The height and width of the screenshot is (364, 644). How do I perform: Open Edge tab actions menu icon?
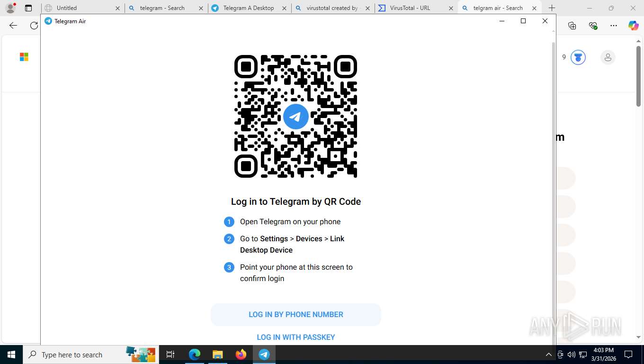click(28, 8)
